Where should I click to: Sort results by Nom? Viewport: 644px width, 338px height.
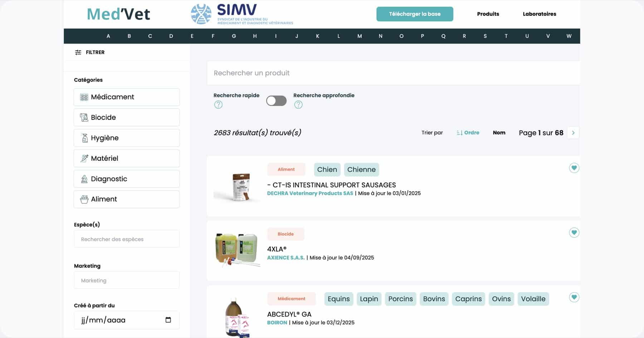(499, 132)
